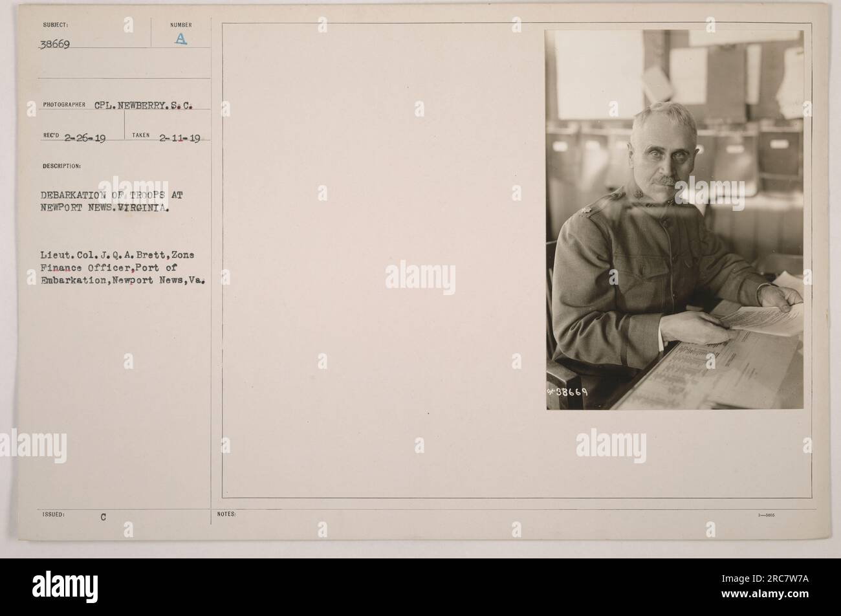Click the line "Lieut. Col. J.Q.A. Brett, Zone"
This screenshot has height=616, width=841.
click(x=118, y=256)
